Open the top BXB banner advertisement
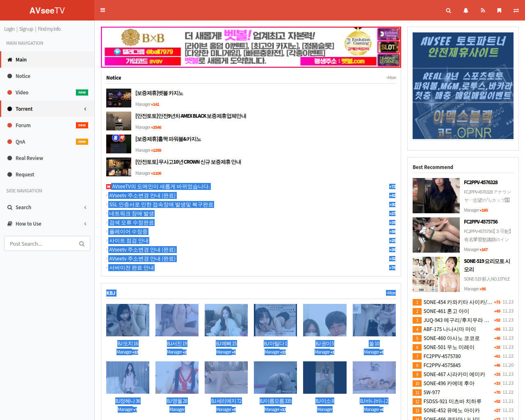 (x=251, y=47)
